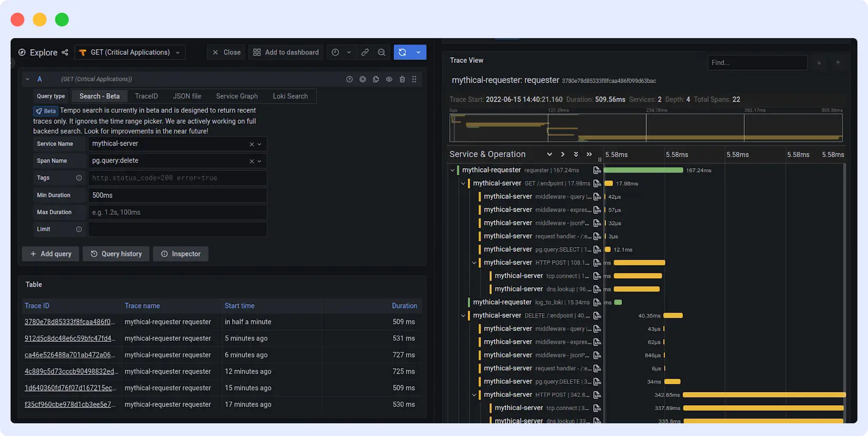The height and width of the screenshot is (436, 868).
Task: Open the Span Name dropdown chevron
Action: point(259,161)
